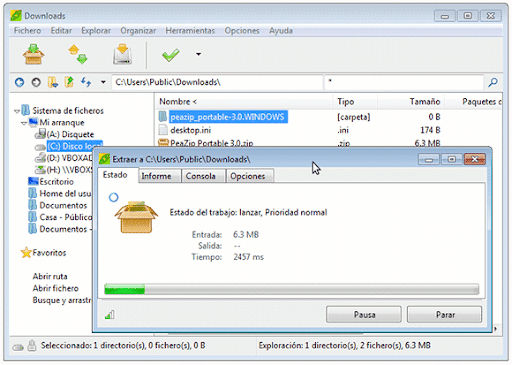Open the Organizar menu
512x365 pixels.
pyautogui.click(x=138, y=31)
